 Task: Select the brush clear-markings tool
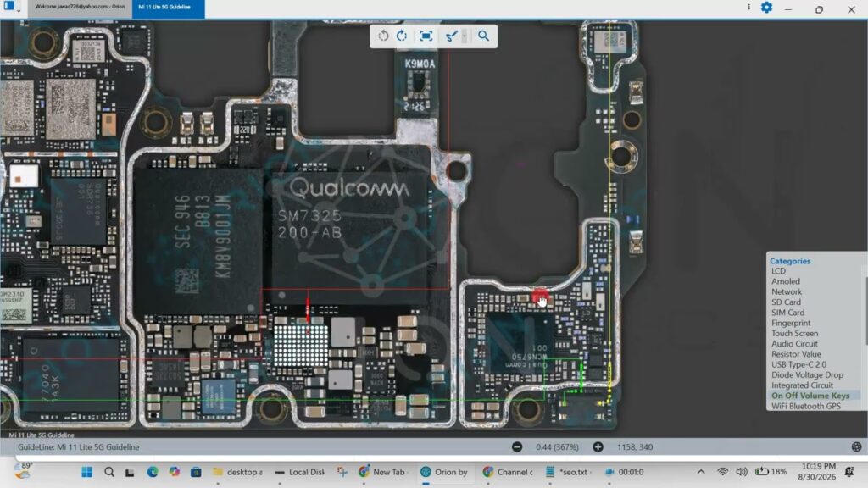452,36
